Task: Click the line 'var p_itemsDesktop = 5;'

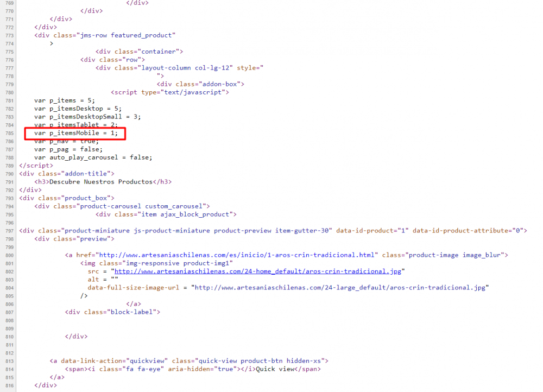Action: (x=78, y=109)
